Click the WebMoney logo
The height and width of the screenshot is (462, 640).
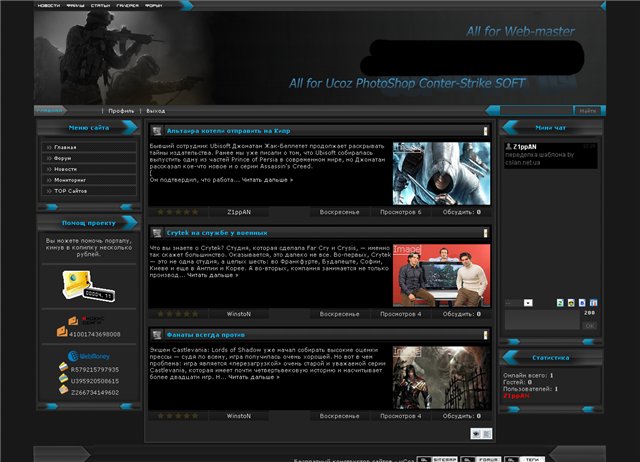click(89, 356)
